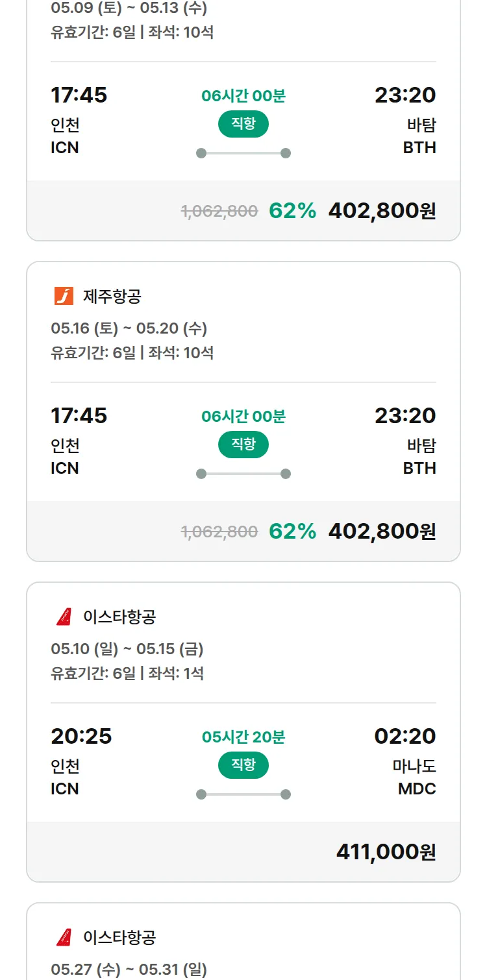Image resolution: width=487 pixels, height=980 pixels.
Task: Select the 402,800원 price on the 05.16 flight
Action: click(x=382, y=532)
